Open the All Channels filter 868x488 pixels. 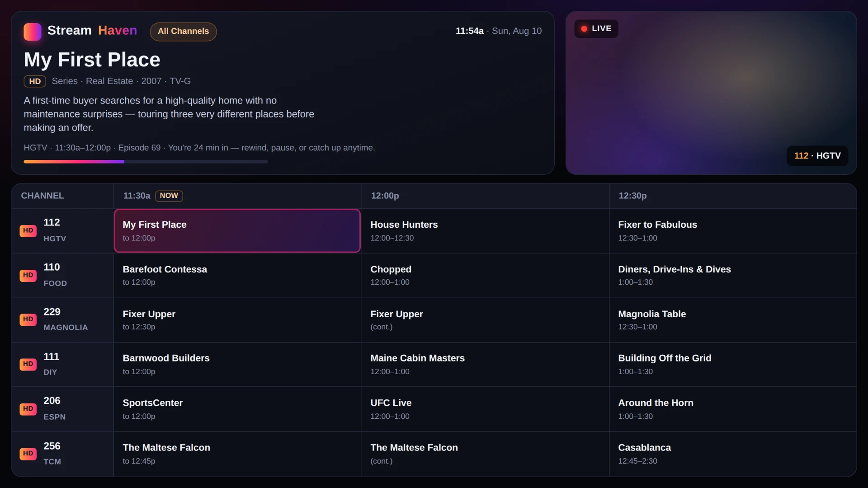pos(183,32)
